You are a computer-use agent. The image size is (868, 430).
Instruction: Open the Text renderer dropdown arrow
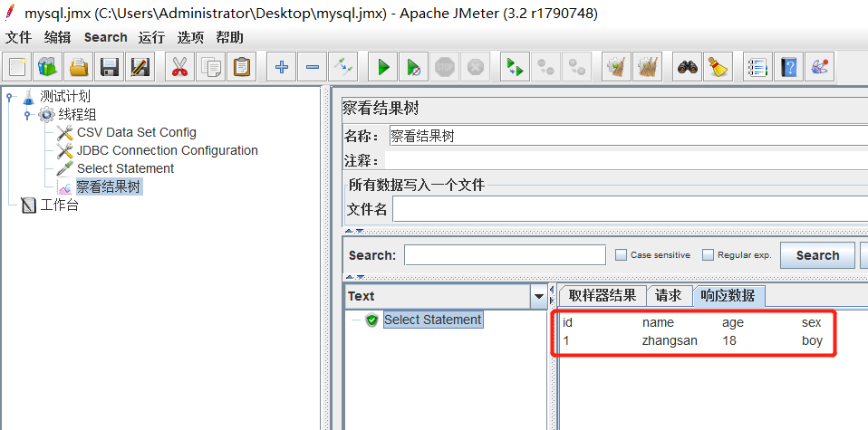(x=538, y=297)
